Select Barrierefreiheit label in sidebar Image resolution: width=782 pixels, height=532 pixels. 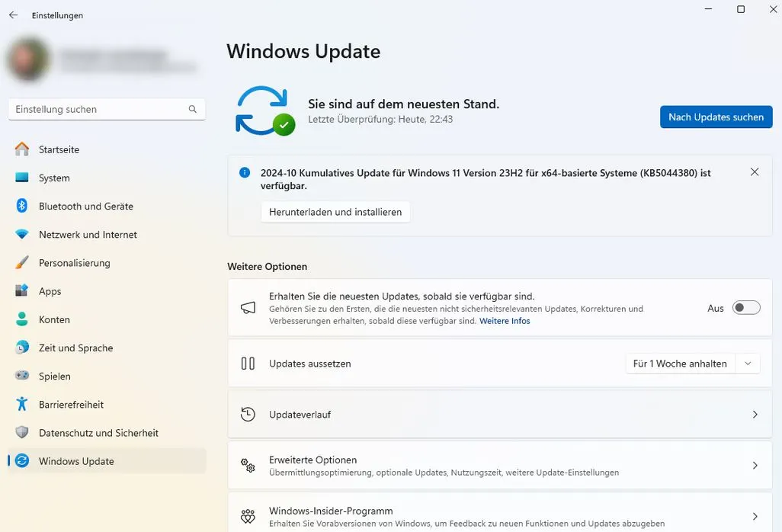72,405
